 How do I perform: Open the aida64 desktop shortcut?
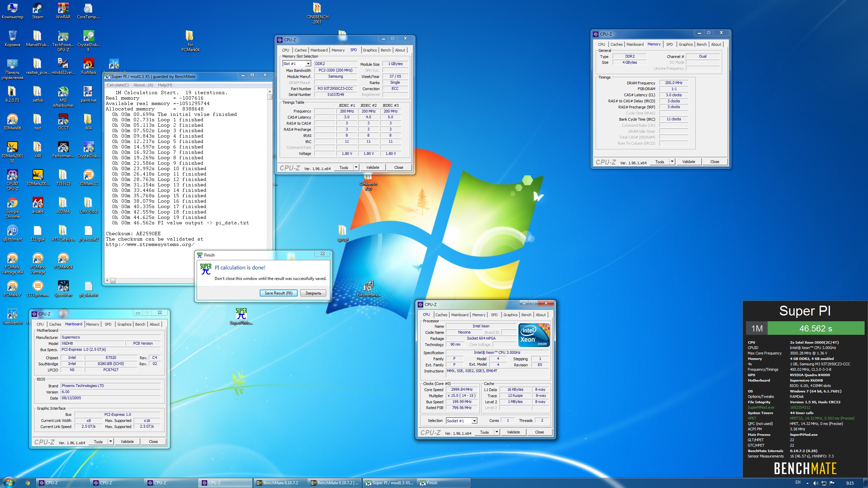pyautogui.click(x=38, y=205)
